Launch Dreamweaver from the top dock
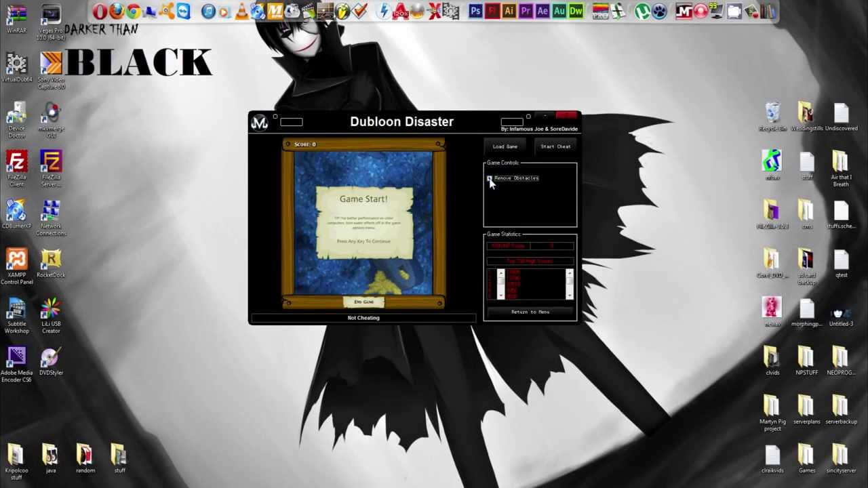The width and height of the screenshot is (868, 488). pos(576,12)
